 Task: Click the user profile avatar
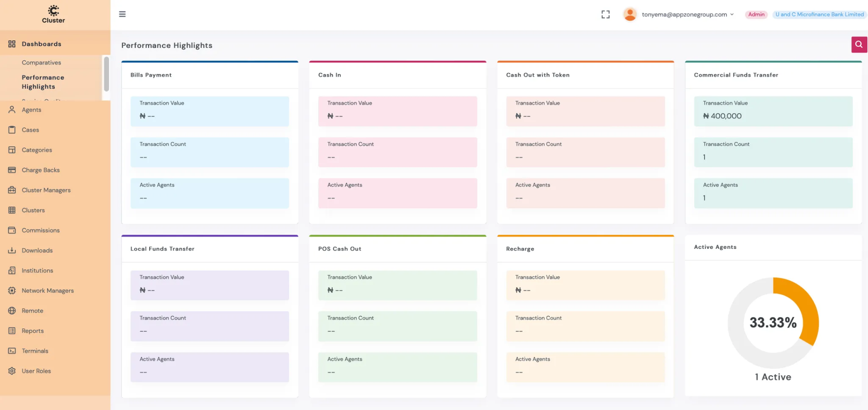[x=630, y=14]
